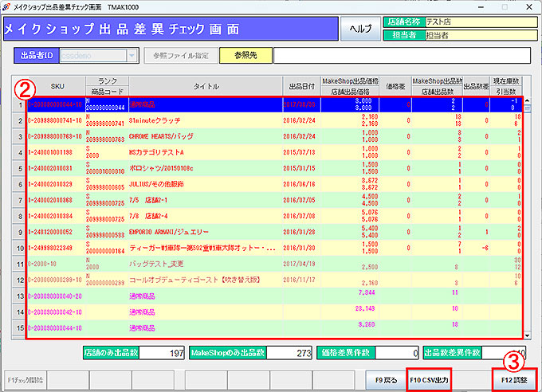This screenshot has width=542, height=392.
Task: Open the 出品者ID dropdown
Action: point(132,57)
